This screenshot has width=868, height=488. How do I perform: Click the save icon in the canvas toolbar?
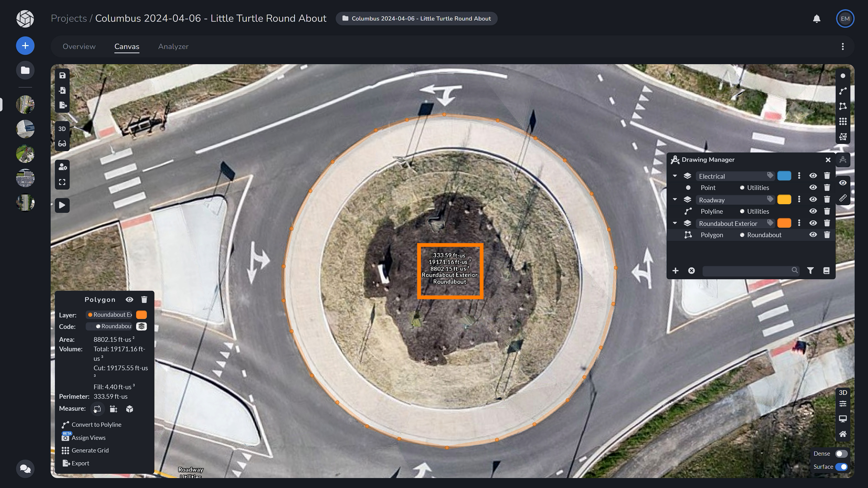[62, 75]
